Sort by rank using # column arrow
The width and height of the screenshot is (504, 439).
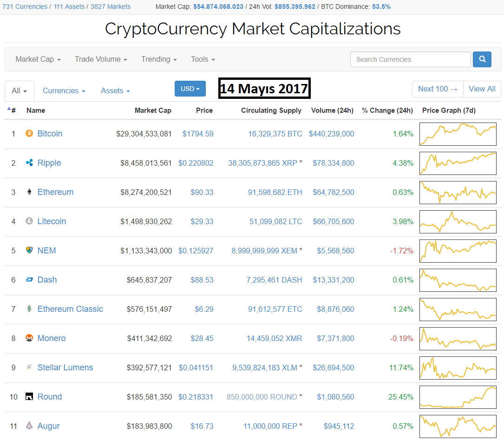point(11,110)
